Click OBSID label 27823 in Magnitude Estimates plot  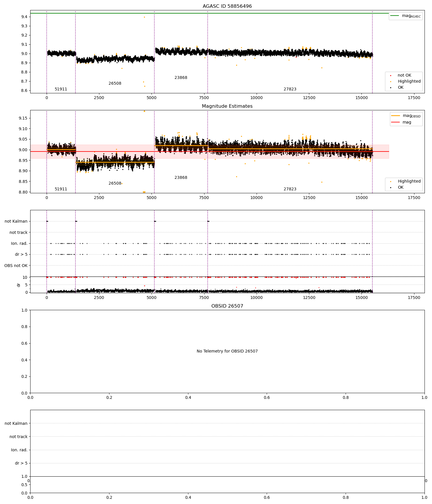pyautogui.click(x=290, y=189)
